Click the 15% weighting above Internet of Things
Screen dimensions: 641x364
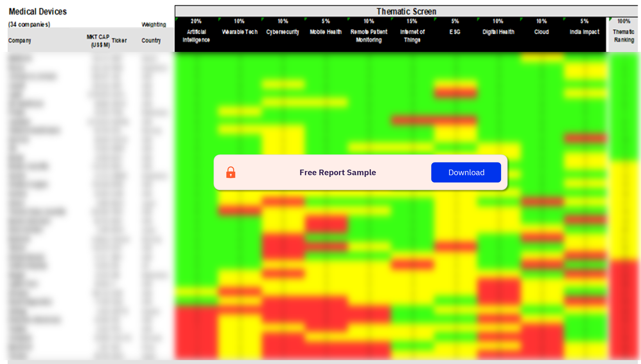[x=412, y=21]
